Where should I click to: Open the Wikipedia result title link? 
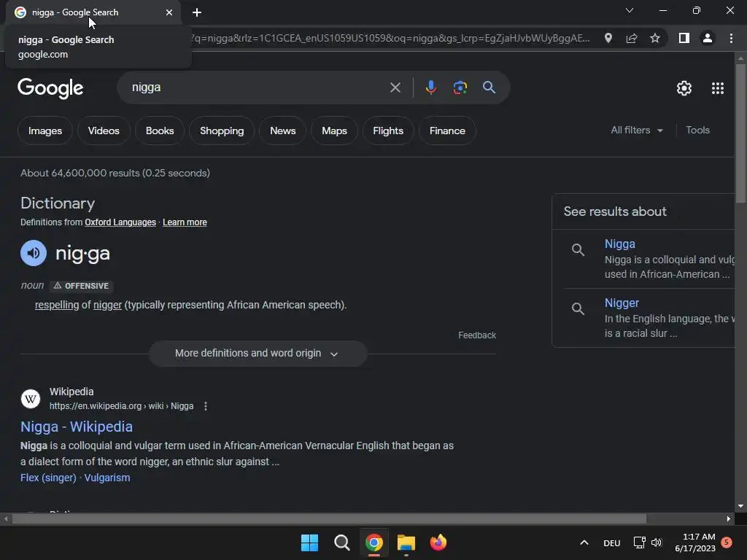77,427
